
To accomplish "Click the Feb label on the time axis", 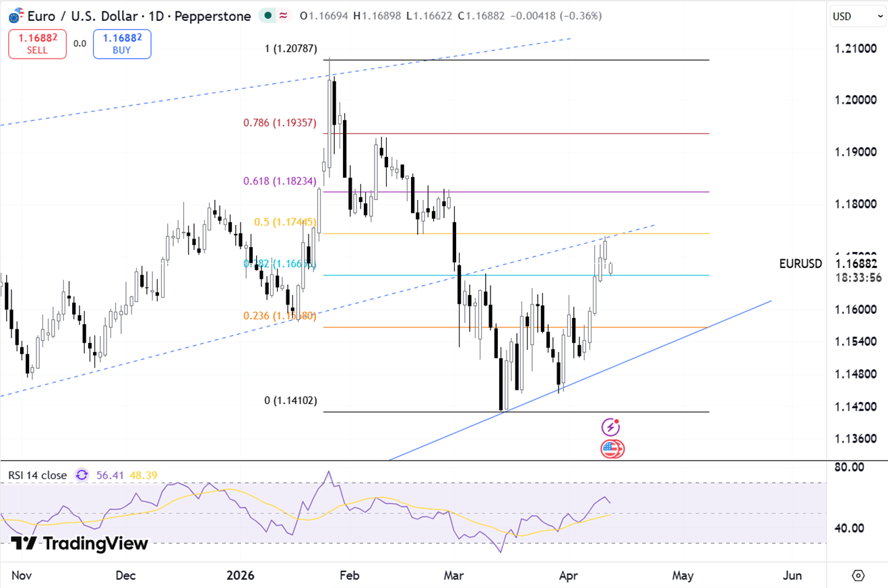I will pyautogui.click(x=348, y=575).
